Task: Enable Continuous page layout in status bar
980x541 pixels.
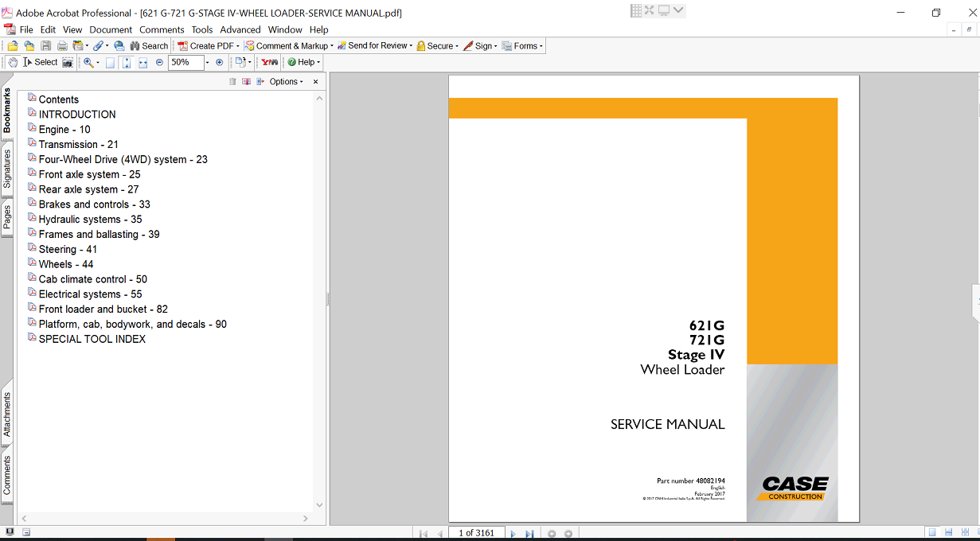Action: click(947, 533)
